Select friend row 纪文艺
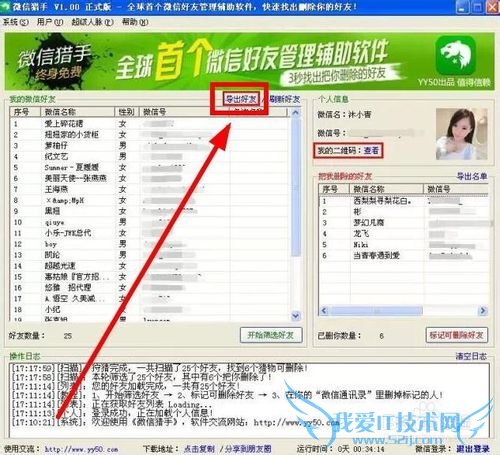Screen dimensions: 500x455 [x=150, y=156]
